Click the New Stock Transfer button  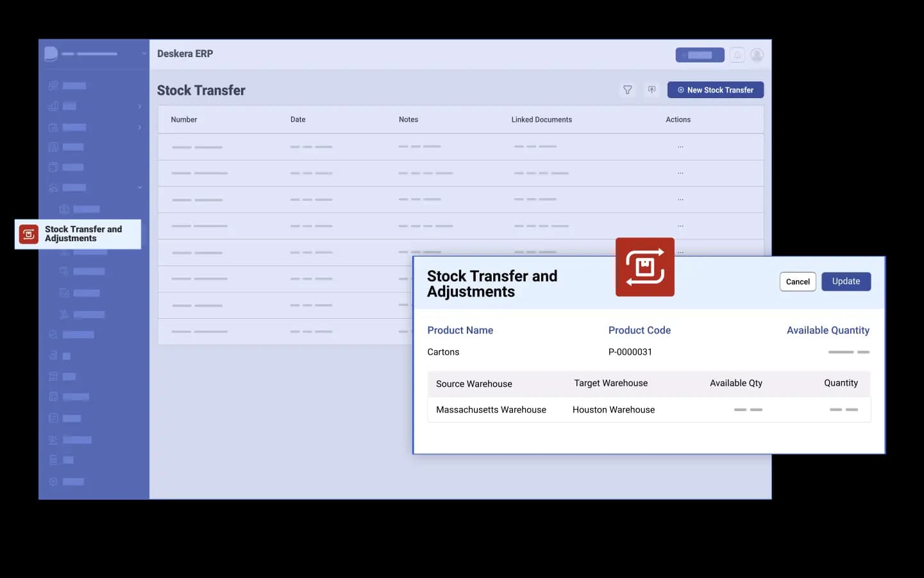tap(715, 90)
